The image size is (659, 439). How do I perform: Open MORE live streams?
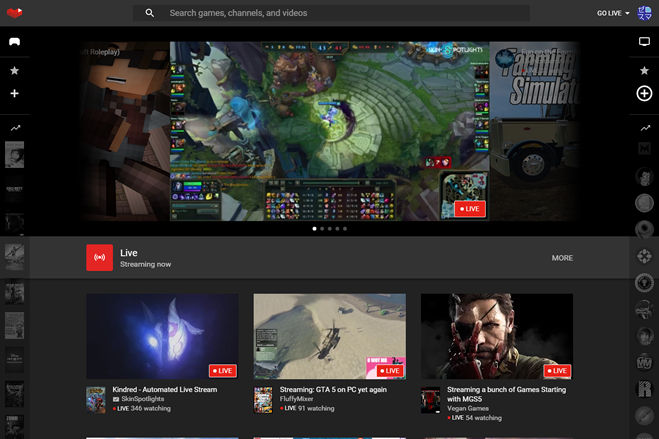562,258
